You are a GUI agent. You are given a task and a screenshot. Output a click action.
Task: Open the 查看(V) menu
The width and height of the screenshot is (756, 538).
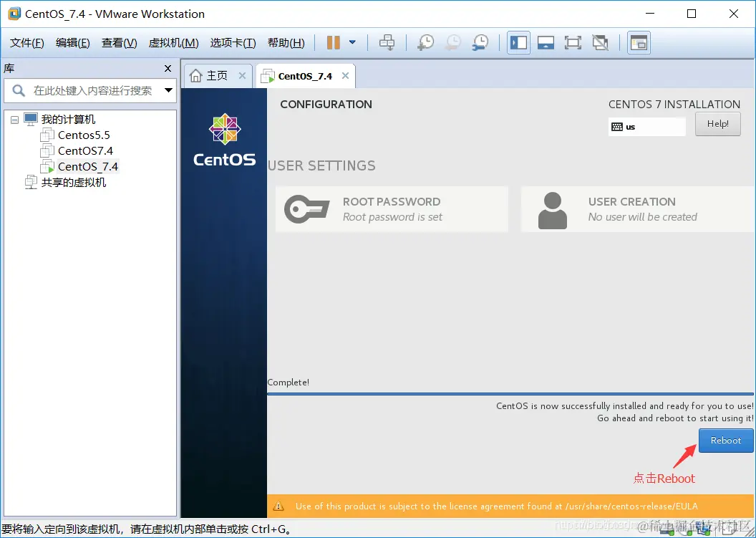click(x=119, y=43)
